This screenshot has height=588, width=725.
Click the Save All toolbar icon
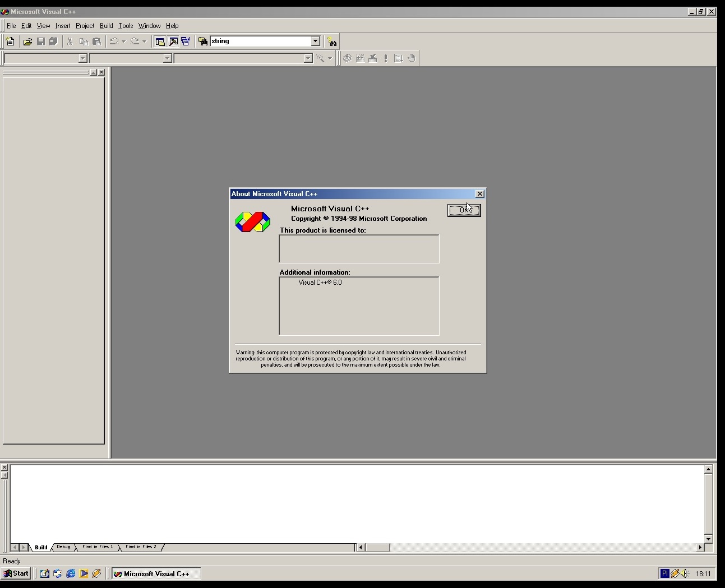[53, 41]
